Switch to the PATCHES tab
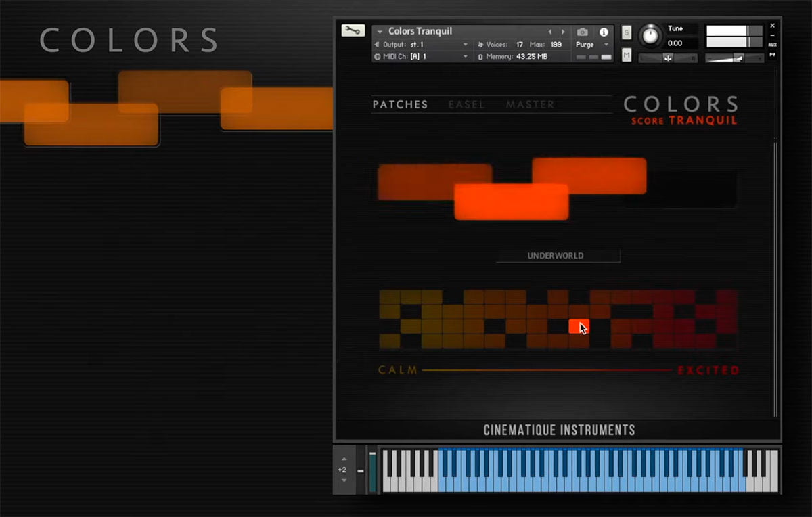This screenshot has width=812, height=517. [401, 104]
